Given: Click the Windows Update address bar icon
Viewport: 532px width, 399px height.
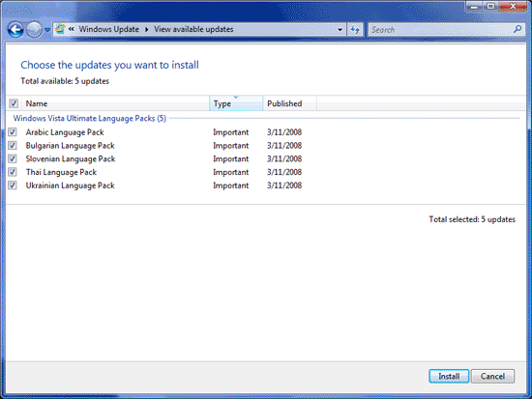Looking at the screenshot, I should [x=60, y=29].
